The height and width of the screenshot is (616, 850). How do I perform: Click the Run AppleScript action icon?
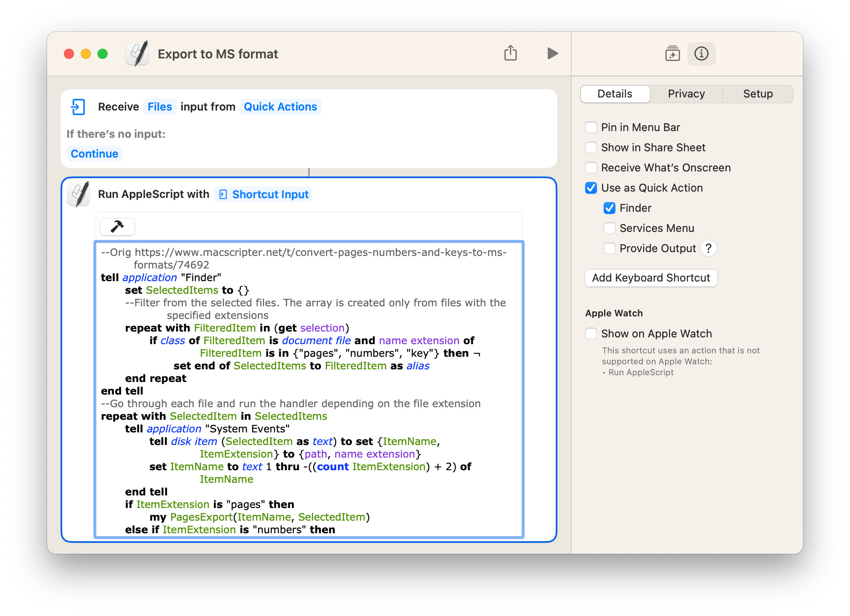pyautogui.click(x=79, y=194)
